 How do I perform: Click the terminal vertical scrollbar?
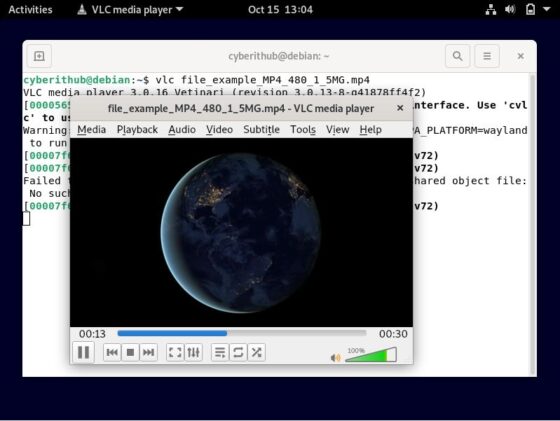click(x=532, y=224)
